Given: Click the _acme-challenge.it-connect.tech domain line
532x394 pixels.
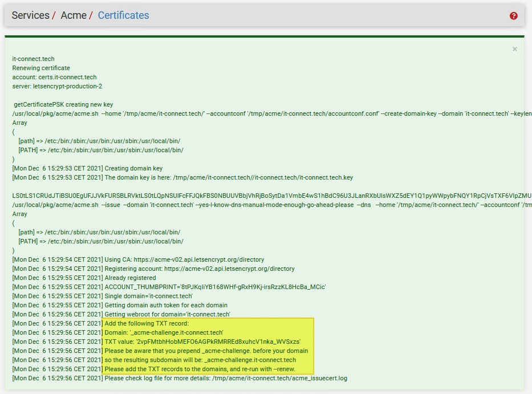Looking at the screenshot, I should coord(177,332).
